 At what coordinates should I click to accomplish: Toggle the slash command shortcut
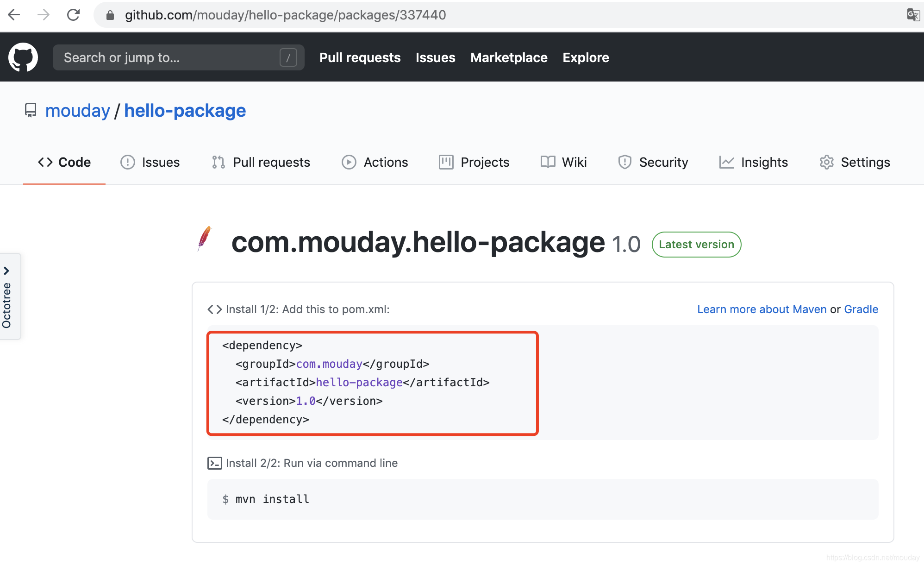point(289,57)
